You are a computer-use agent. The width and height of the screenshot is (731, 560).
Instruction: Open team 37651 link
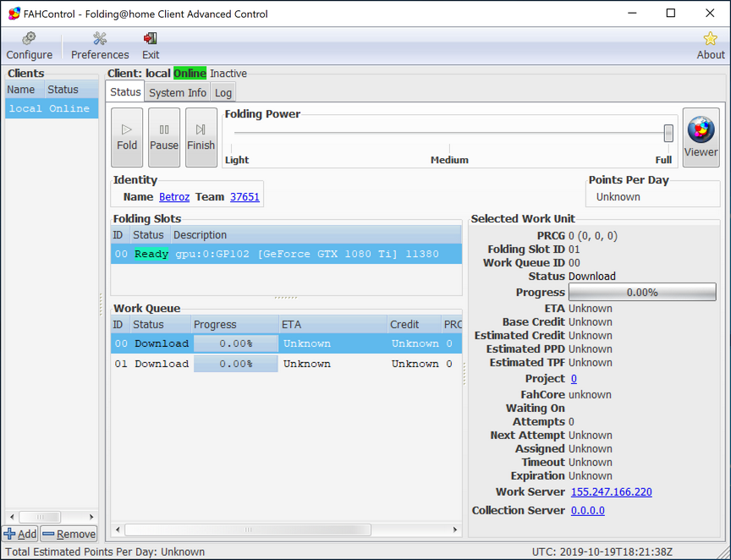(245, 197)
